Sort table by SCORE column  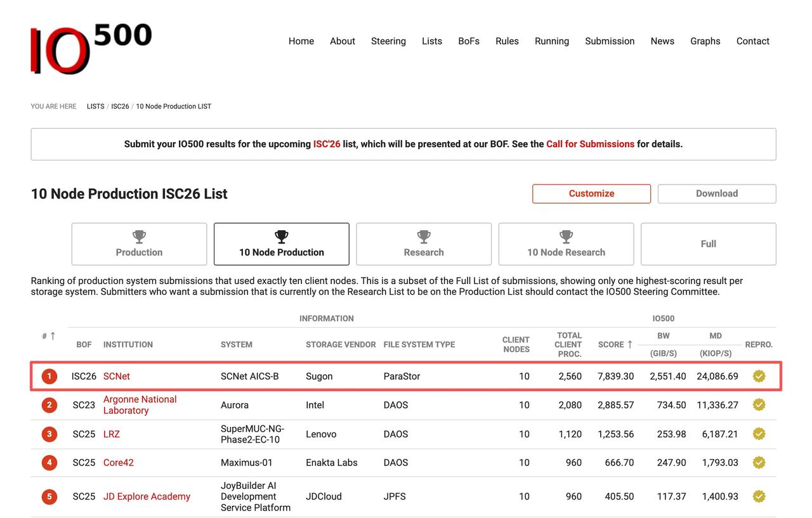[615, 344]
